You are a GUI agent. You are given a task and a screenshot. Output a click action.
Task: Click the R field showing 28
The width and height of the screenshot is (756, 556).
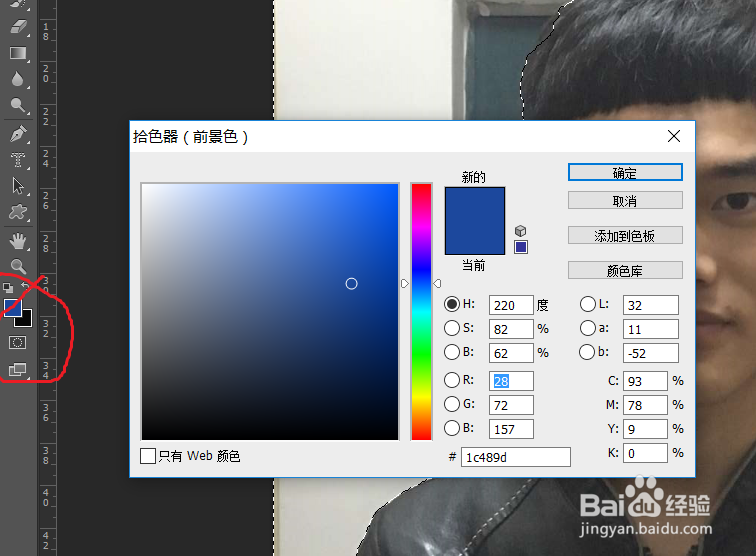[x=511, y=381]
